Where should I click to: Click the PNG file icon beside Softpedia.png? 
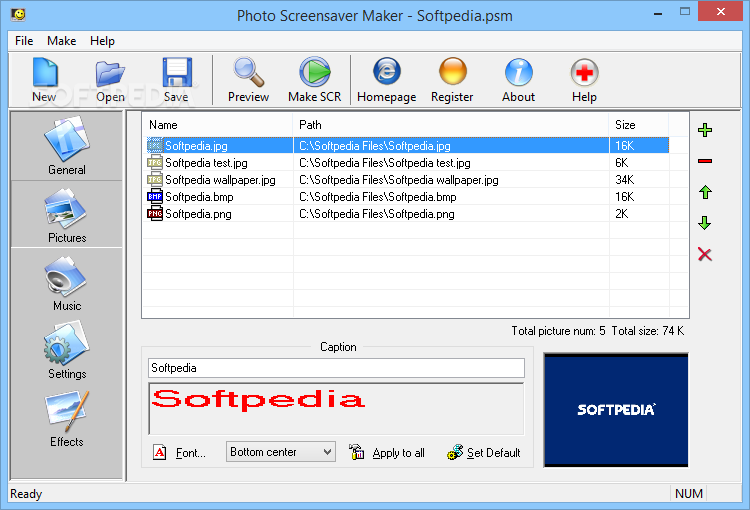pos(154,214)
